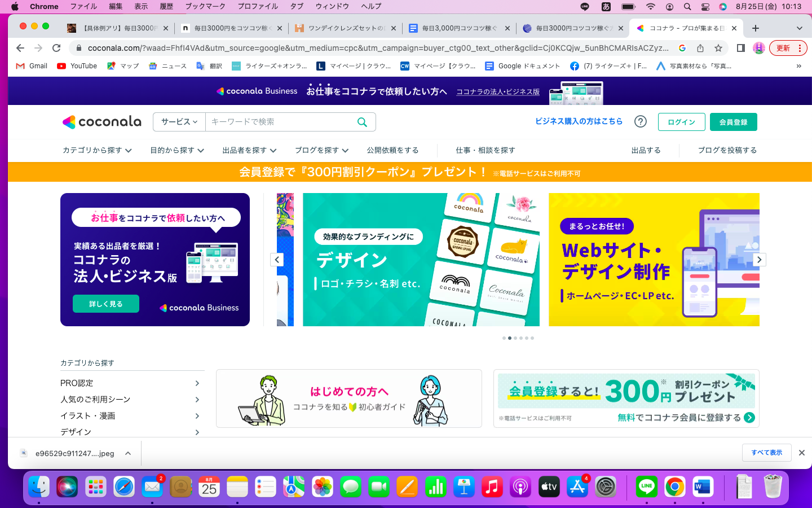Open LINE app in the Dock
The height and width of the screenshot is (508, 812).
pyautogui.click(x=647, y=487)
